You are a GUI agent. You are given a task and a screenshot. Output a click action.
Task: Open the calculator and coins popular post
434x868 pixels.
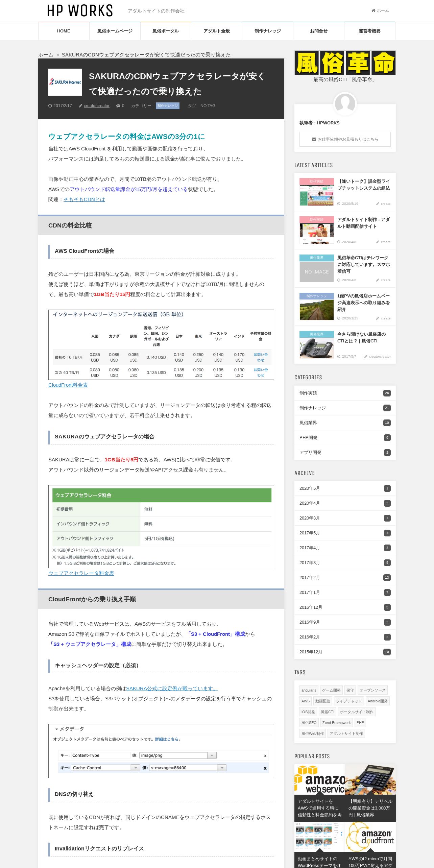(370, 793)
